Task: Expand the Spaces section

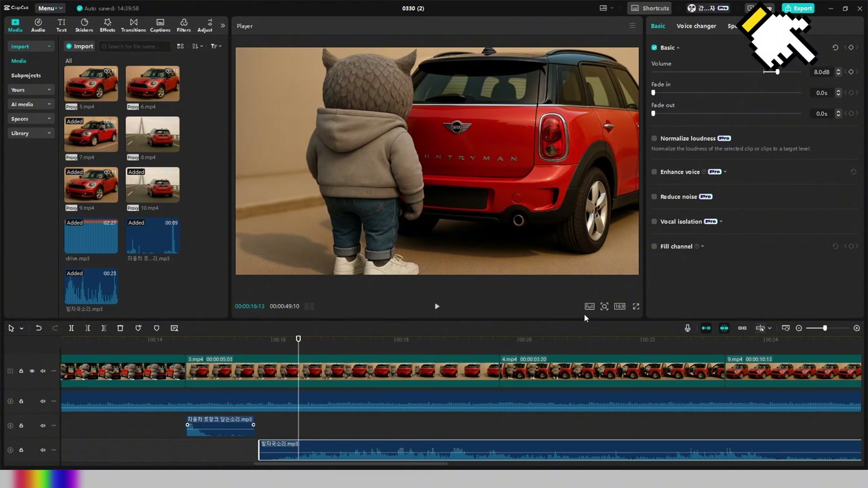Action: pos(30,119)
